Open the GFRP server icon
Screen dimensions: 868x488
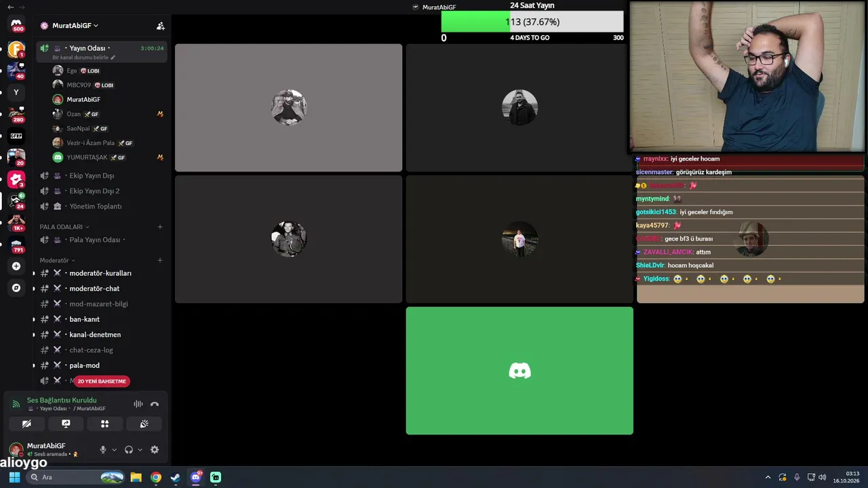click(x=16, y=136)
